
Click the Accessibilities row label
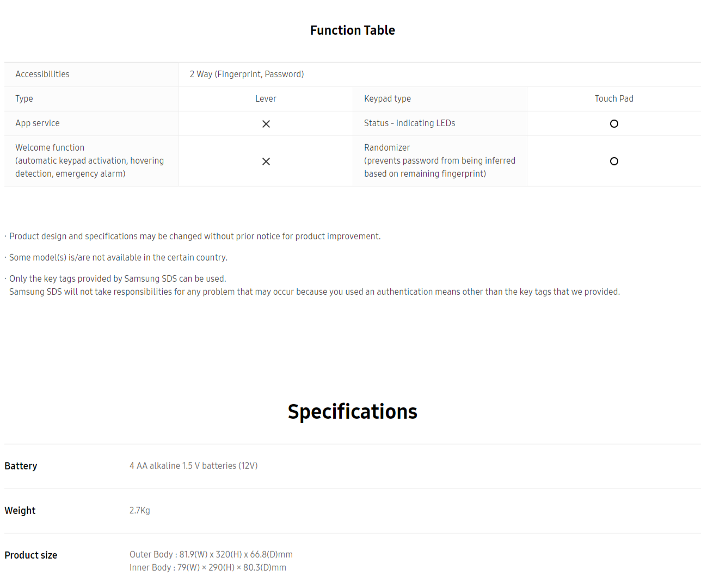click(x=42, y=75)
